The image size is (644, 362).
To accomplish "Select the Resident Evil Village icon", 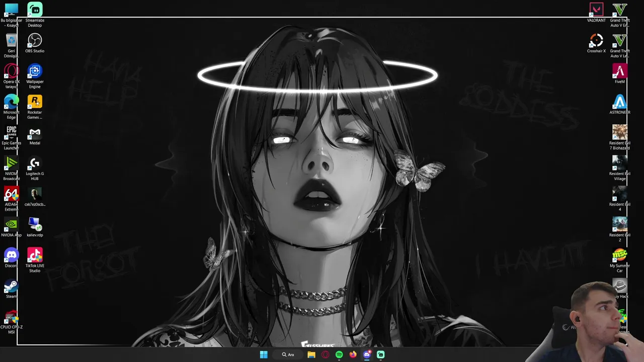I will pyautogui.click(x=620, y=163).
